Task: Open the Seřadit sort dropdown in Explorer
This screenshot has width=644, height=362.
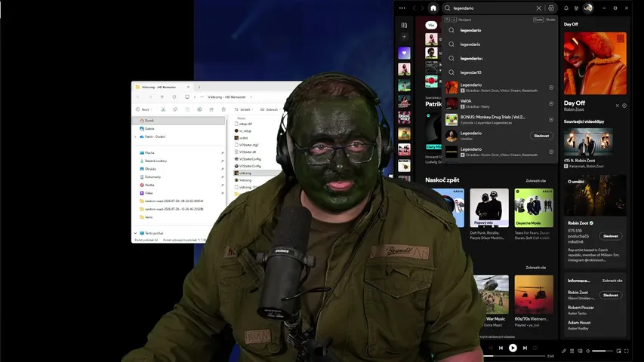Action: tap(244, 109)
